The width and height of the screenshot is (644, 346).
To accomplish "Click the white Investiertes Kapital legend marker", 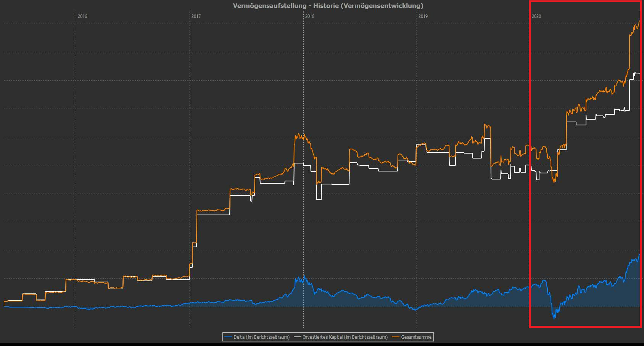I will [x=298, y=337].
